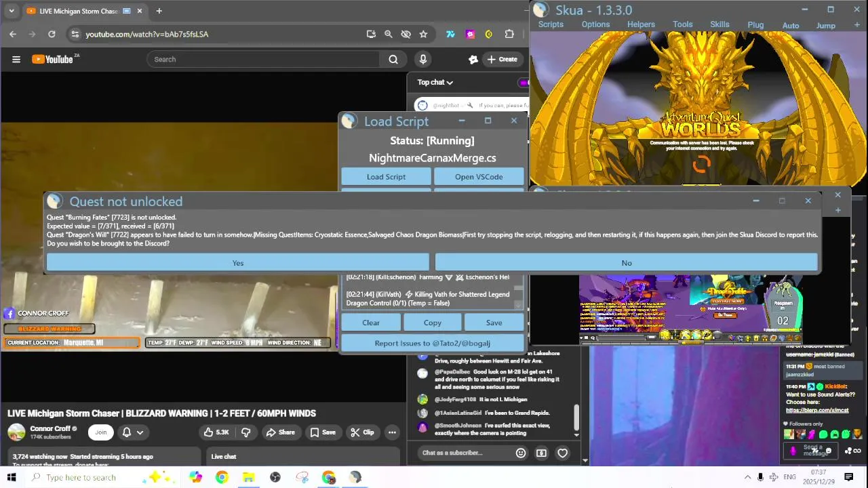Toggle the purple switch in chat header
The width and height of the screenshot is (868, 488).
(523, 83)
